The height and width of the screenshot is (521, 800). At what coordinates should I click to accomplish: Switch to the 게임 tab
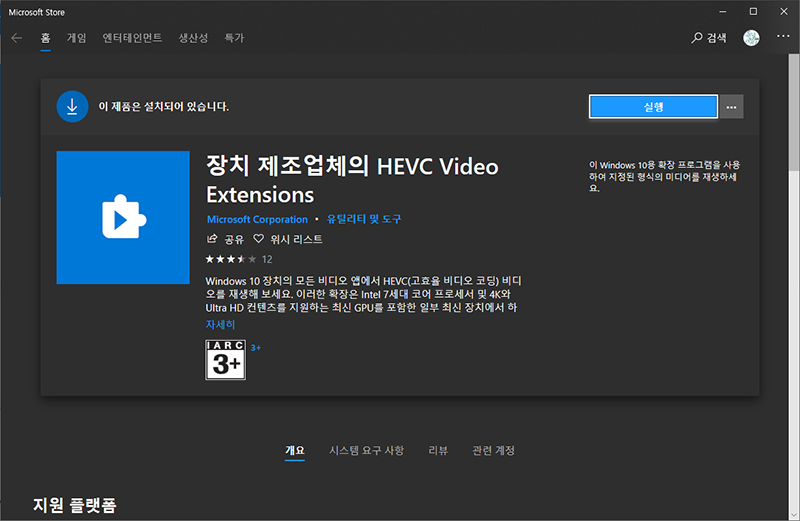click(x=77, y=38)
